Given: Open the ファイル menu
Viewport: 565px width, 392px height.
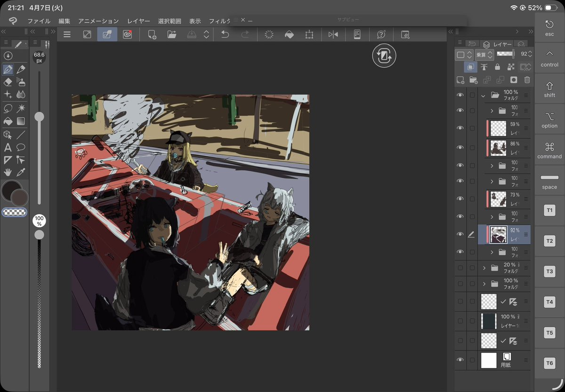Looking at the screenshot, I should [x=39, y=21].
